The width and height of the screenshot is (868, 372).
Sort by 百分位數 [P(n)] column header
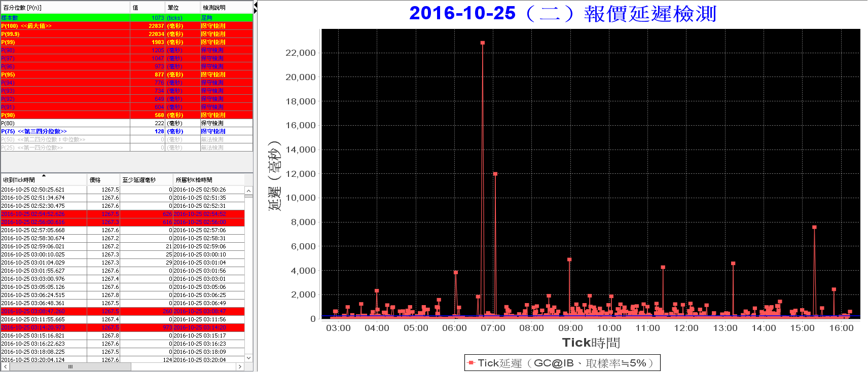65,8
